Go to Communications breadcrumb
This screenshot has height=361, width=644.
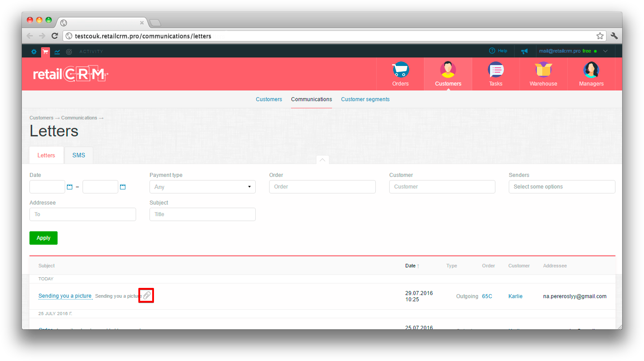click(x=79, y=118)
